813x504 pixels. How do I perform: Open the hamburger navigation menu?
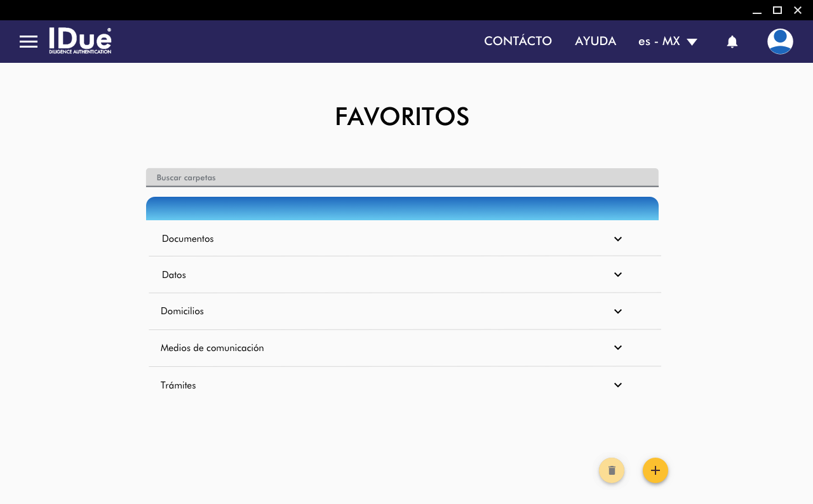[29, 42]
